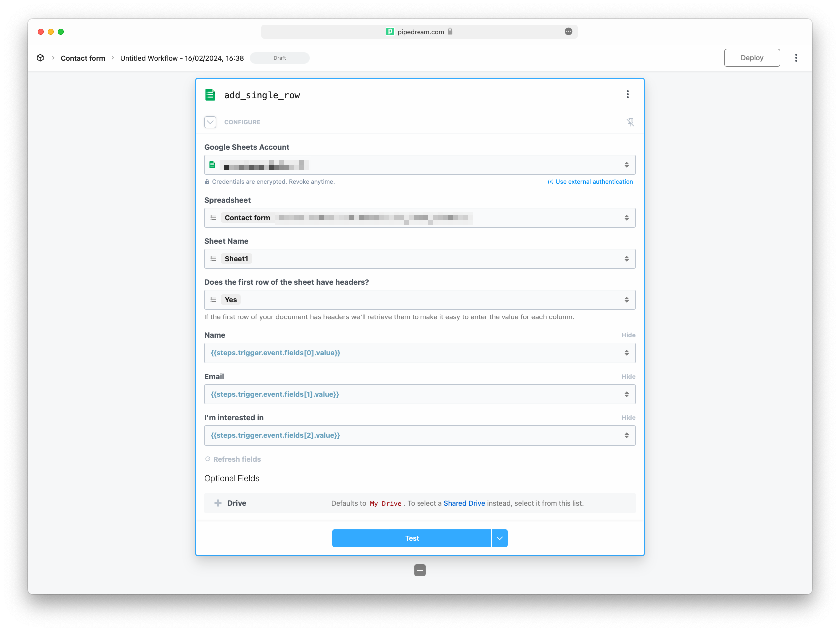Hide the Email field
This screenshot has width=840, height=631.
[x=628, y=377]
